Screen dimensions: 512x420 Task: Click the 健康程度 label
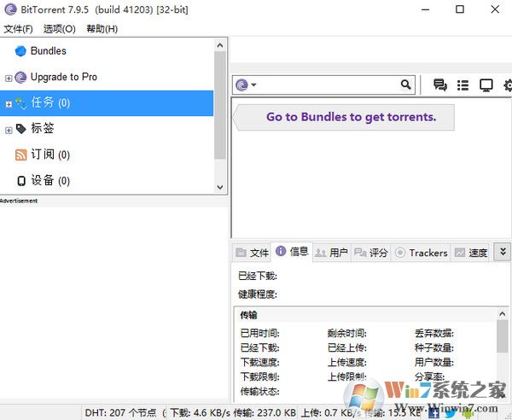[258, 295]
